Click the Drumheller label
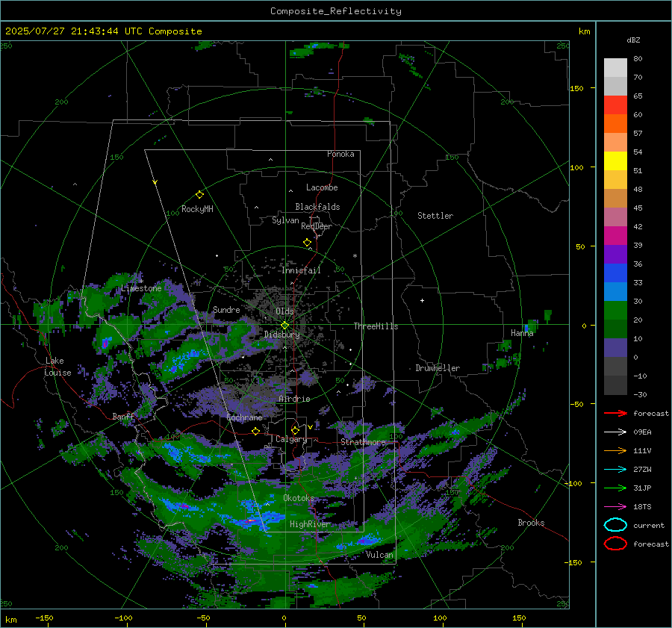The image size is (672, 628). 438,368
